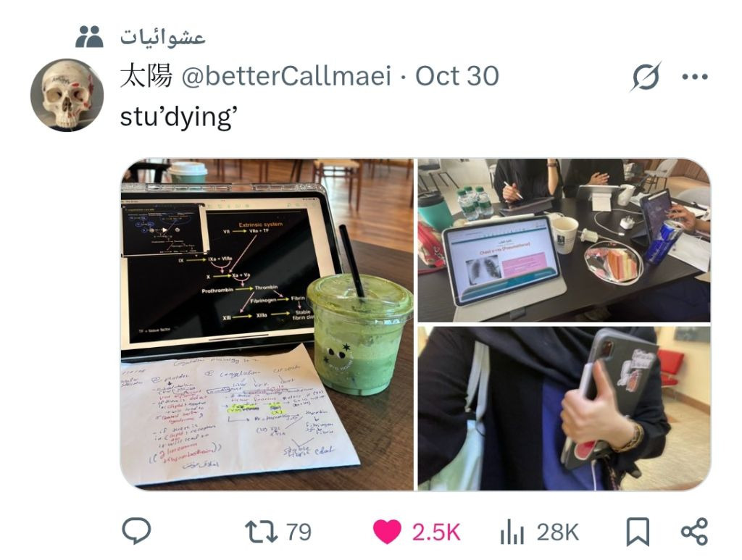Open the iPad coagulation cascade photo
Viewport: 742px width, 560px height.
coord(267,325)
